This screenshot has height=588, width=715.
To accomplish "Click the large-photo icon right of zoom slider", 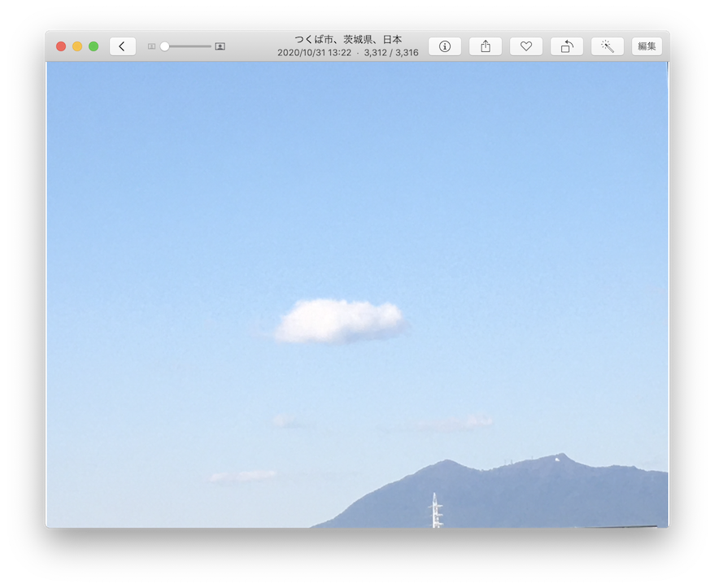I will click(x=220, y=46).
